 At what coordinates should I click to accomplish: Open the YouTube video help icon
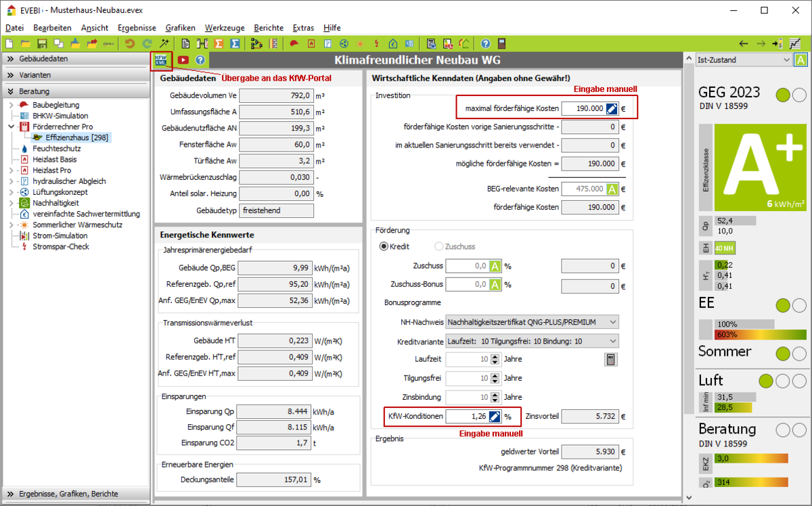coord(183,60)
